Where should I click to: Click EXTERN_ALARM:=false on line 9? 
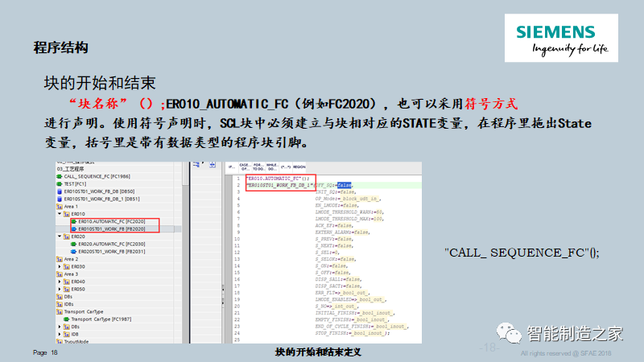point(342,232)
